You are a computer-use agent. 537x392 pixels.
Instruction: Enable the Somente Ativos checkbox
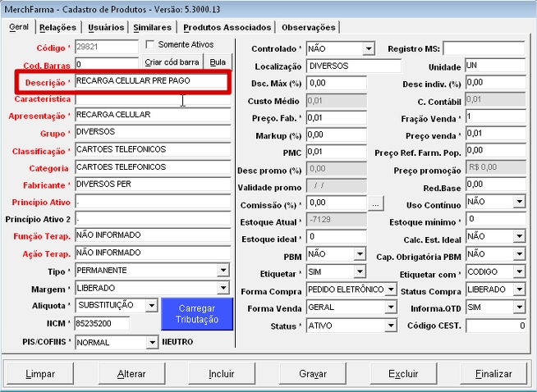150,44
